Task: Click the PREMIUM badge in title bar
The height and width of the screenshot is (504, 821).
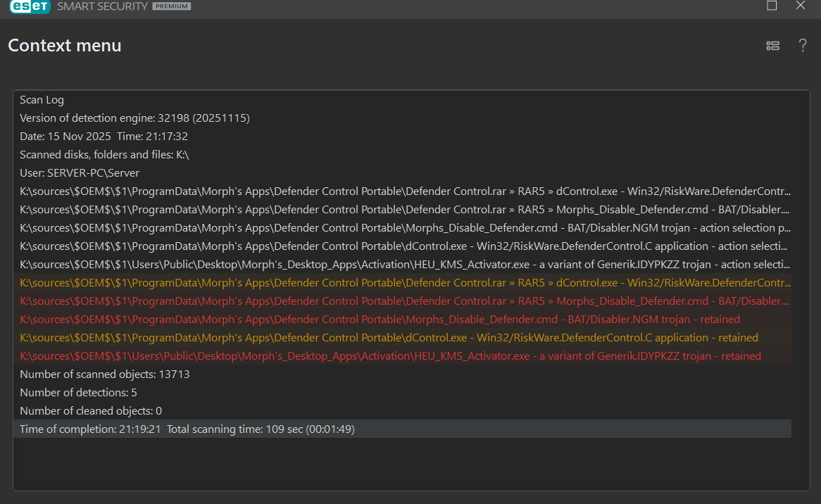Action: tap(172, 6)
